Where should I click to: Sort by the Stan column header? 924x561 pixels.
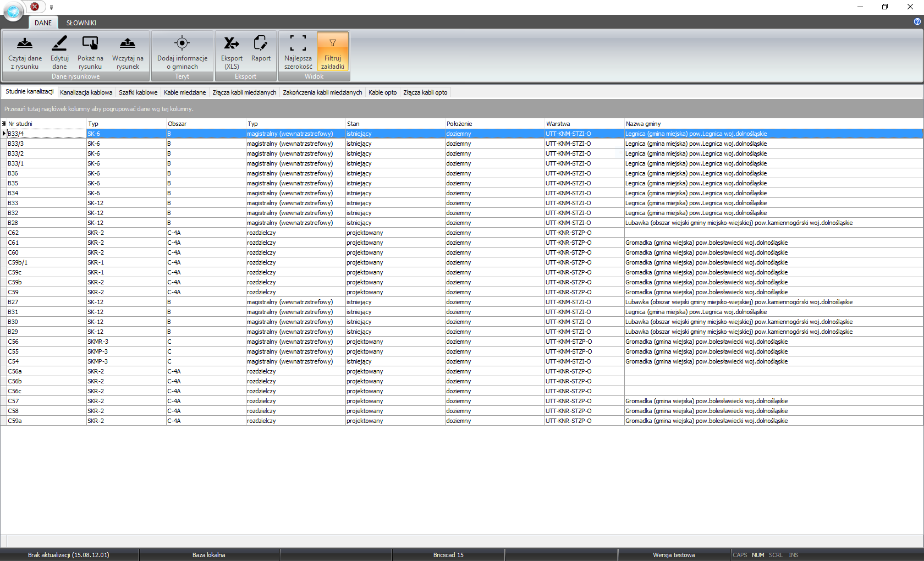395,124
